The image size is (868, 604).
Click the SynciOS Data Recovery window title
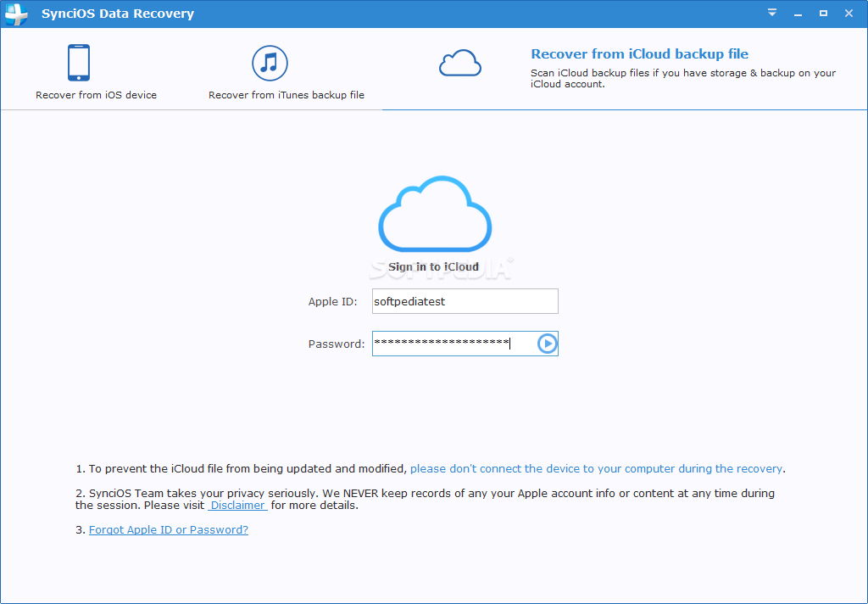coord(118,14)
